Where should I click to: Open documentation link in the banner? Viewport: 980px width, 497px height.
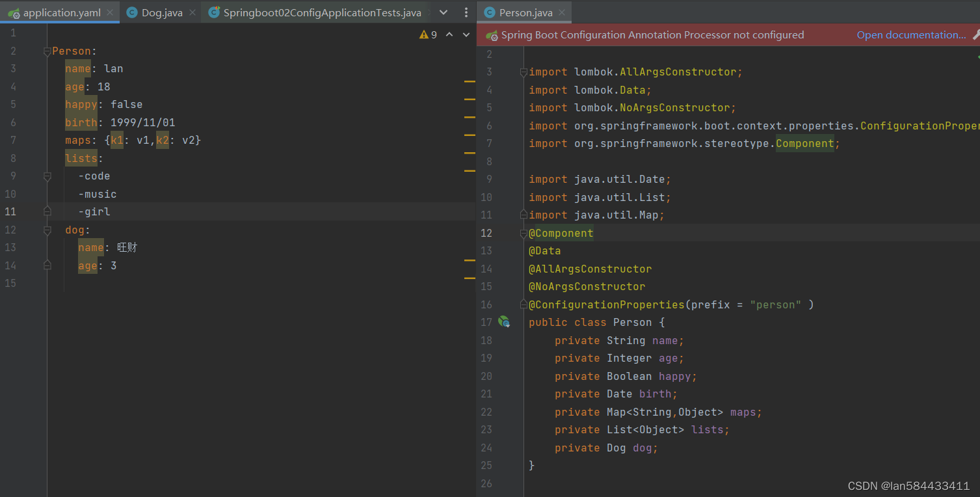click(x=911, y=35)
